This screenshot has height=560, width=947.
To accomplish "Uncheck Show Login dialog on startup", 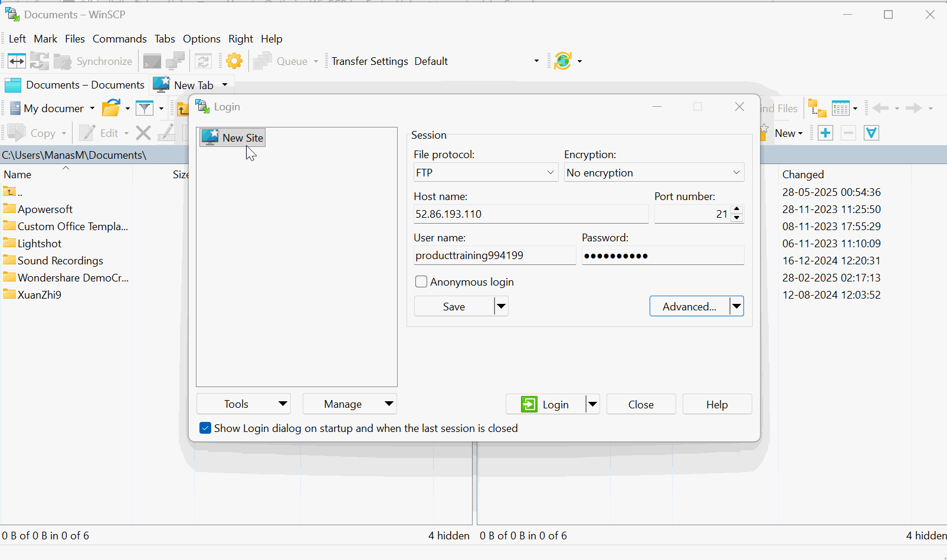I will [x=205, y=428].
